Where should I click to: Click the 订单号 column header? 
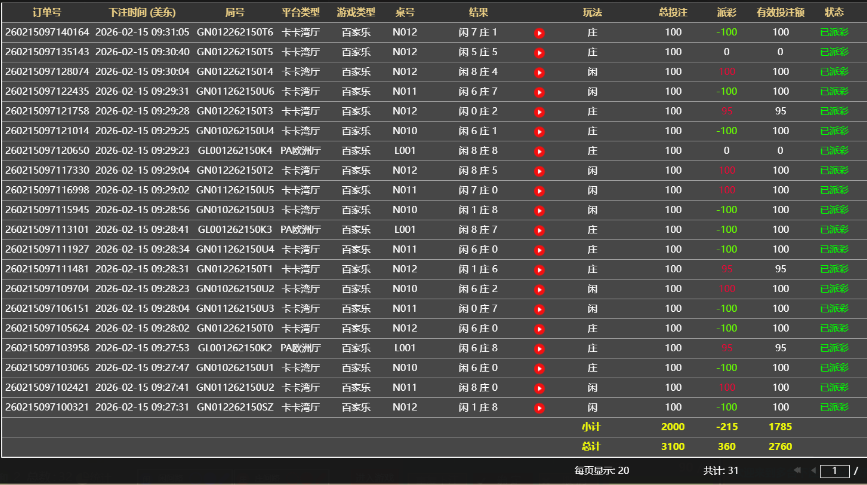coord(46,12)
